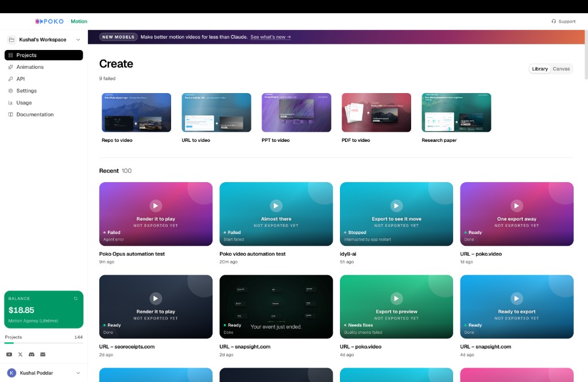The width and height of the screenshot is (588, 382).
Task: Click the Poko Opus automation test title
Action: coord(132,254)
